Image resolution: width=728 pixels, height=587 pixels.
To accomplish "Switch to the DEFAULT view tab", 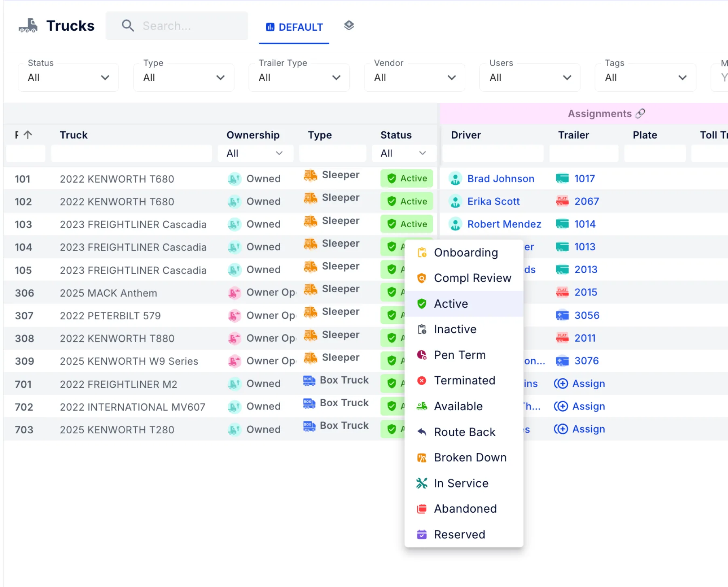I will pos(294,27).
